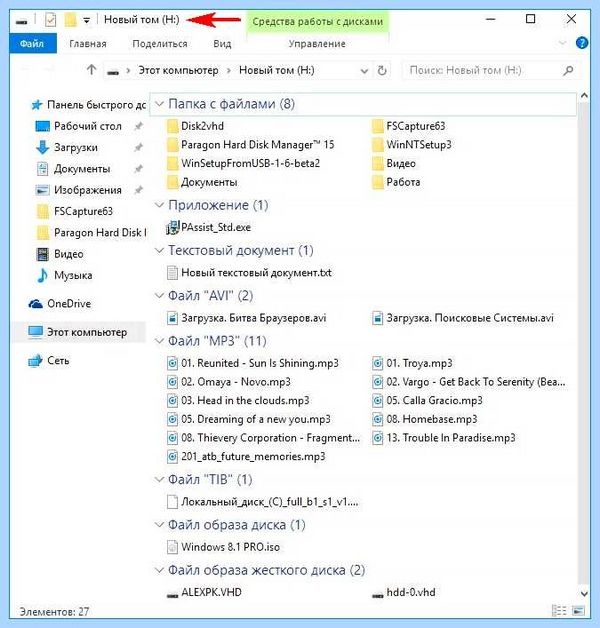Click the scrollbar up arrow in file list
The height and width of the screenshot is (628, 600).
point(584,95)
